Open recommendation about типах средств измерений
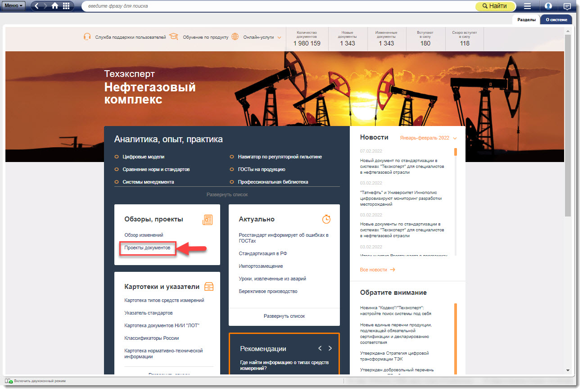 coord(284,365)
